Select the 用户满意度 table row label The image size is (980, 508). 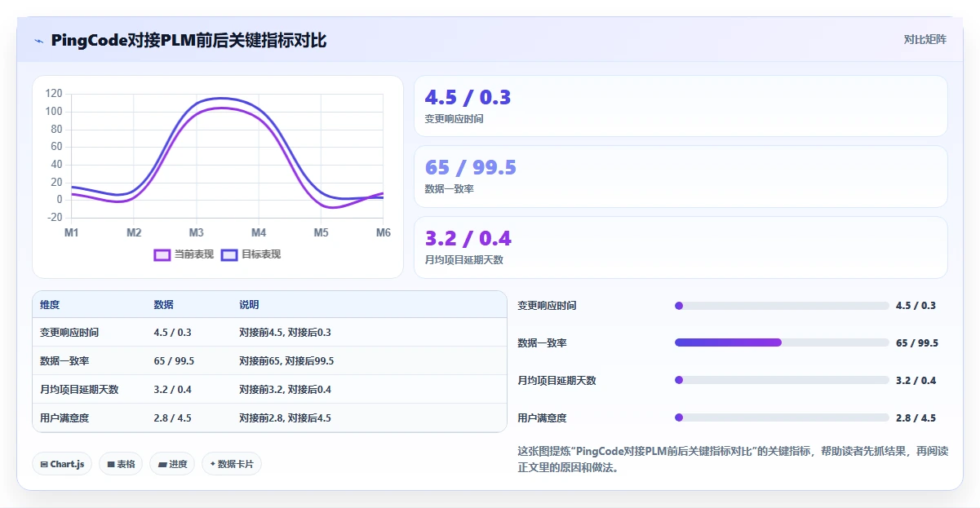tap(64, 418)
